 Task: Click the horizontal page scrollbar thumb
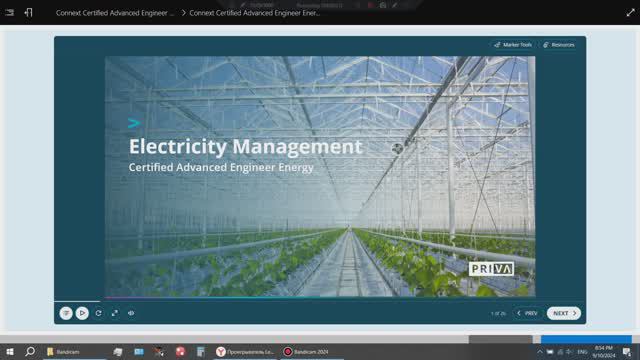[x=500, y=339]
